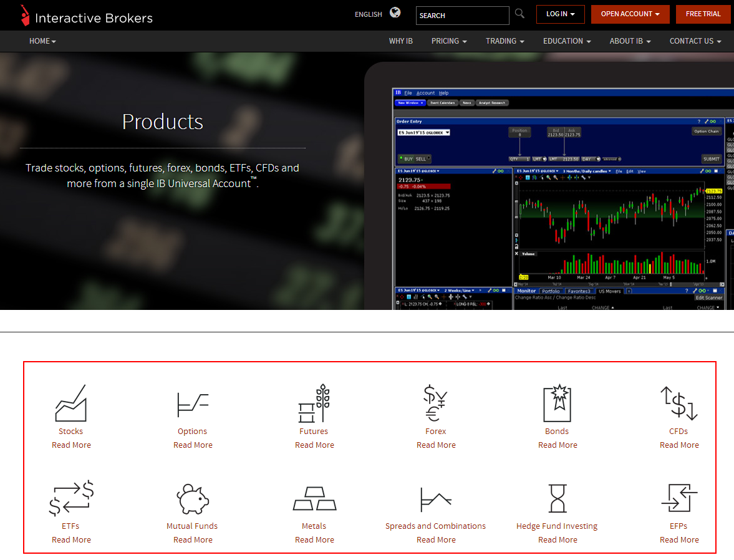Click the Metals gold bars icon
734x560 pixels.
click(314, 499)
